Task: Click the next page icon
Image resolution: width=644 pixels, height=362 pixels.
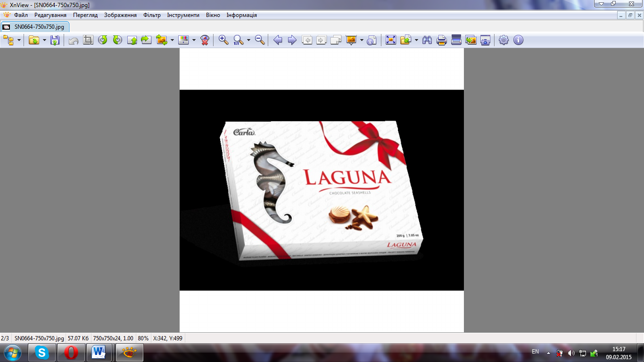Action: click(x=322, y=40)
